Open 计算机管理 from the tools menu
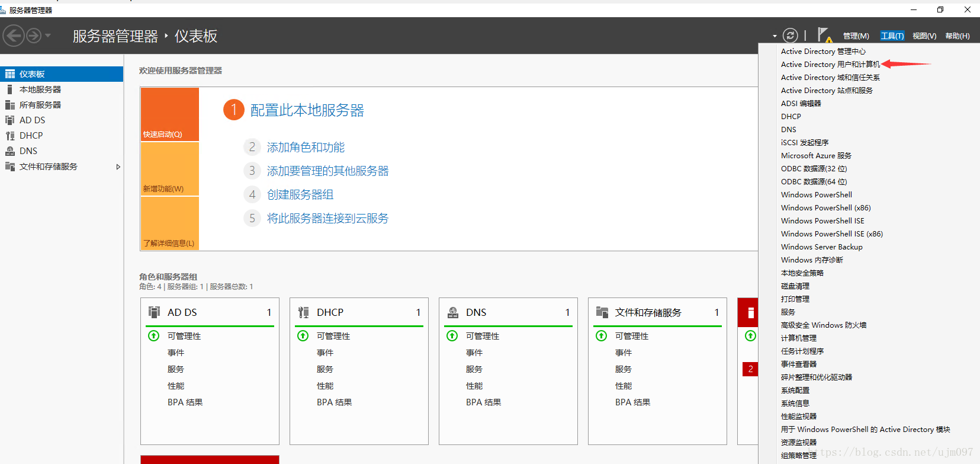This screenshot has height=464, width=980. [799, 338]
